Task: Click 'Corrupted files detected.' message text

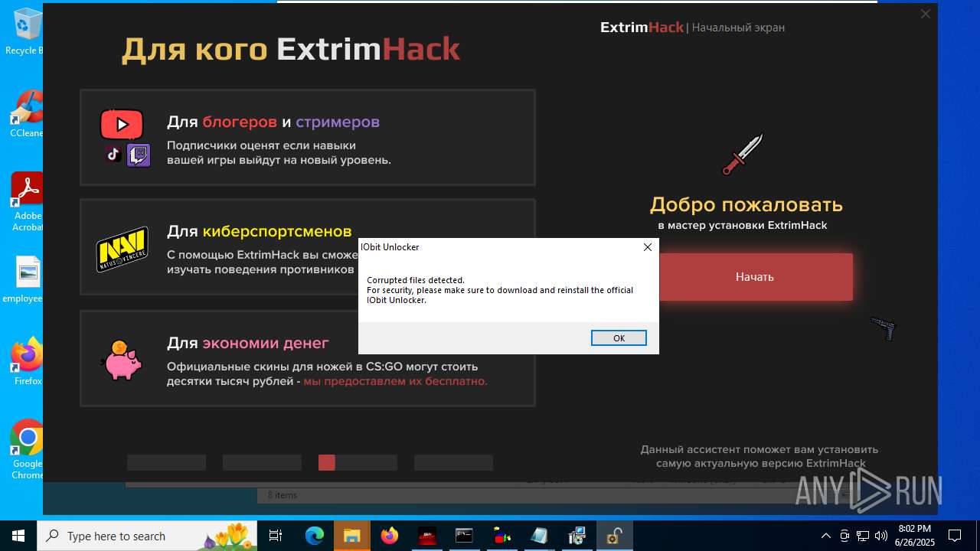Action: (416, 280)
